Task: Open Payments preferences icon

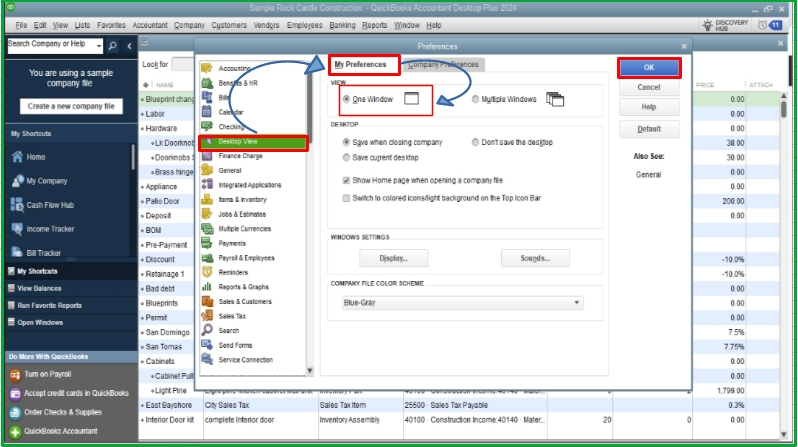Action: coord(207,243)
